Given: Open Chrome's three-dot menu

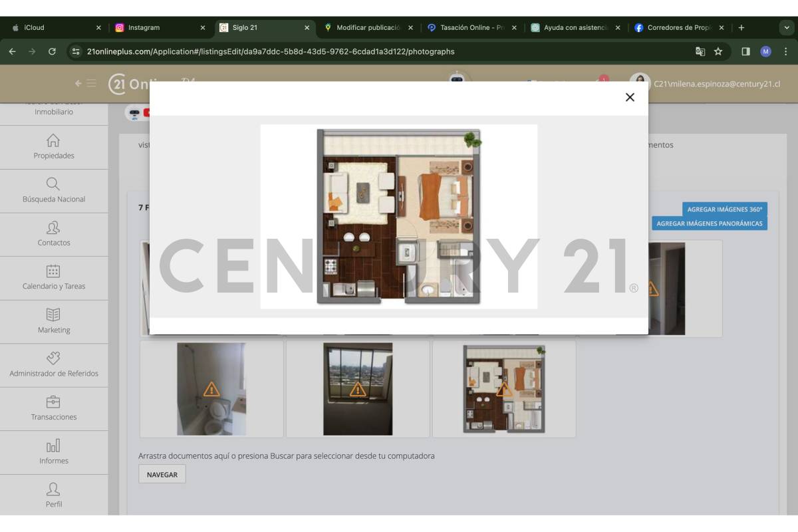Looking at the screenshot, I should pos(785,51).
